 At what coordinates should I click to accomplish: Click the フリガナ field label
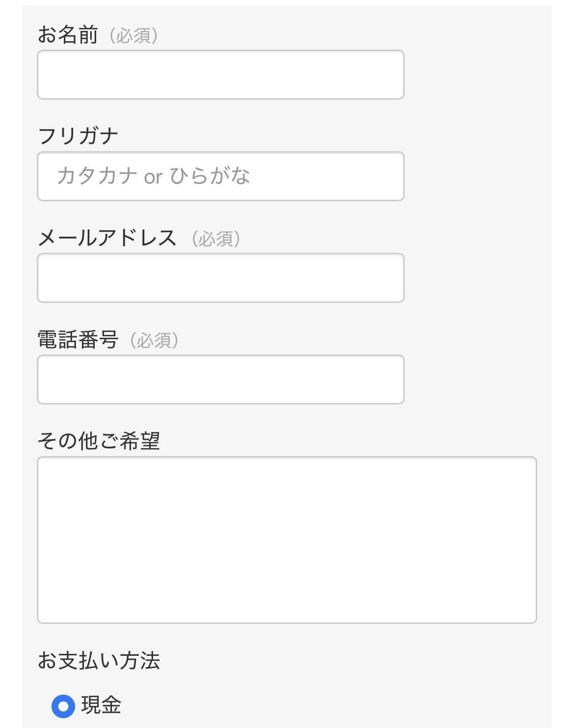(78, 136)
